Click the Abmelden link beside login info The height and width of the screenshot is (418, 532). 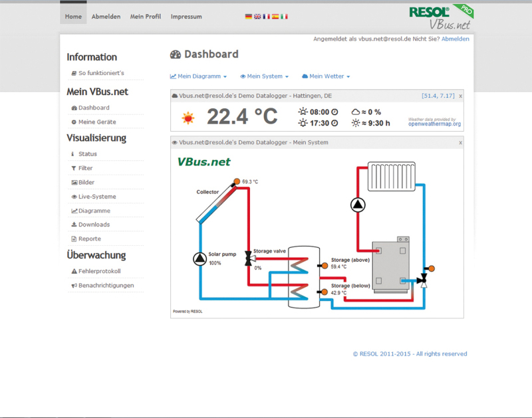pyautogui.click(x=455, y=39)
